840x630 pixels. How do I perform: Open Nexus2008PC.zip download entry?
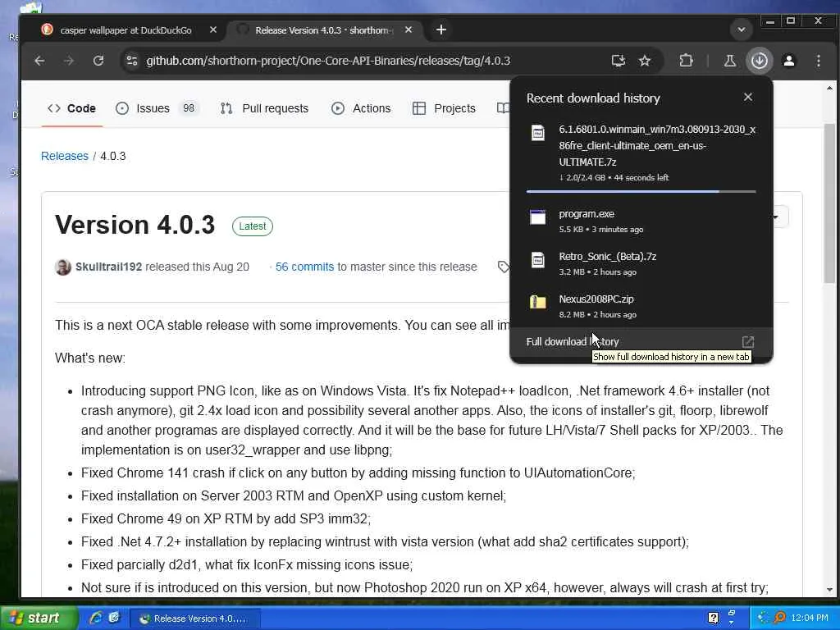tap(641, 307)
